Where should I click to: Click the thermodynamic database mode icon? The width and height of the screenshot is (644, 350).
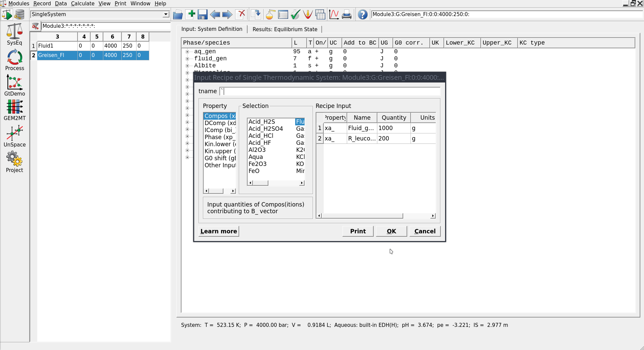[20, 14]
